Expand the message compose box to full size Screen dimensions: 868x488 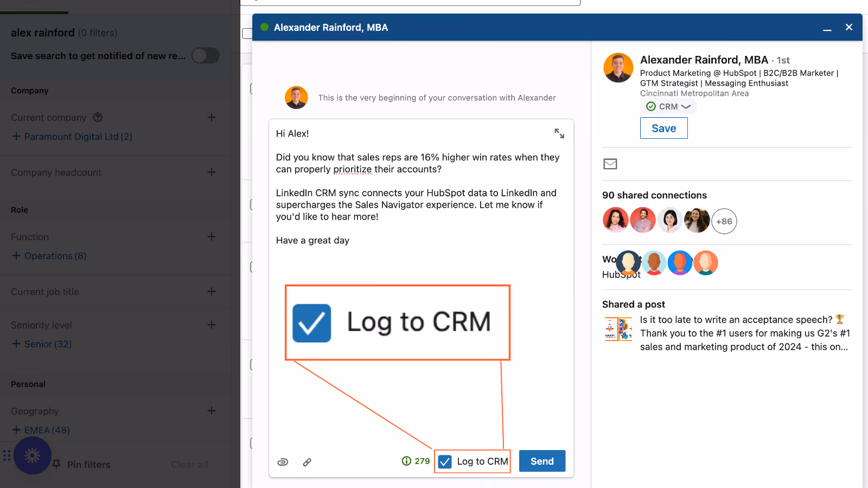pos(559,133)
